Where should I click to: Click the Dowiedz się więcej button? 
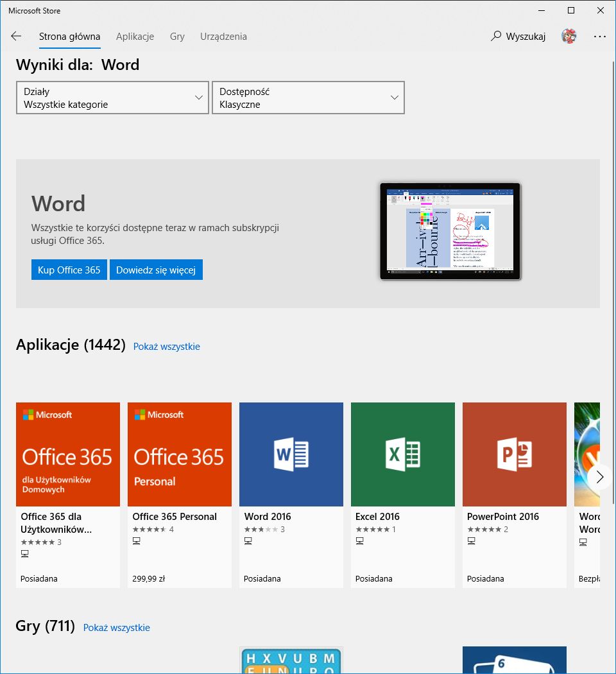tap(156, 270)
